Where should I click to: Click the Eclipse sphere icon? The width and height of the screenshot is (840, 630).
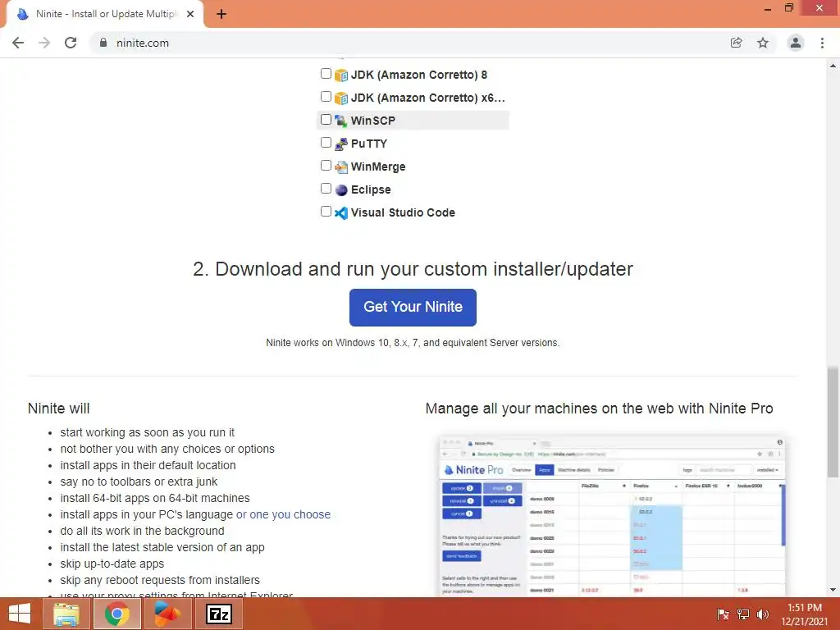[341, 190]
